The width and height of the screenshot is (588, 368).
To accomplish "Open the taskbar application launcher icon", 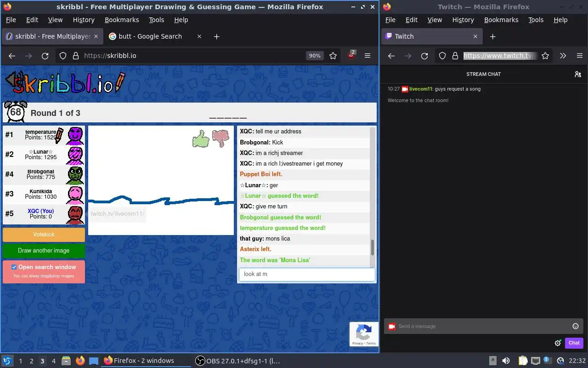I will pos(7,361).
